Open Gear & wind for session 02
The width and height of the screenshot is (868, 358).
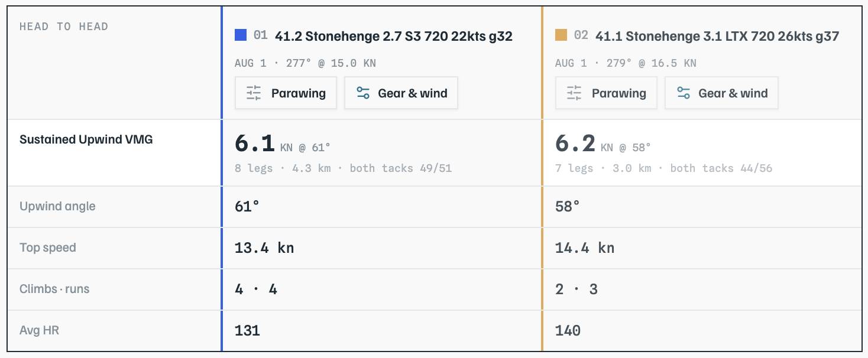(x=721, y=93)
